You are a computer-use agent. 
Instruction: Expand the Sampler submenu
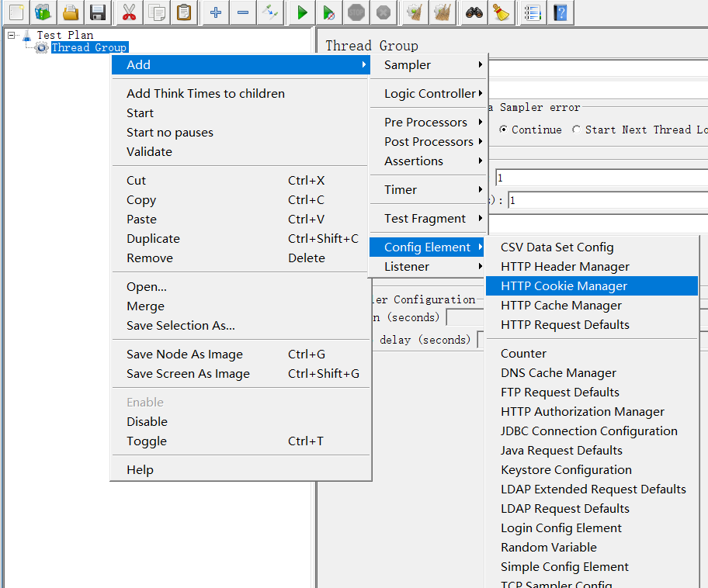(x=427, y=65)
